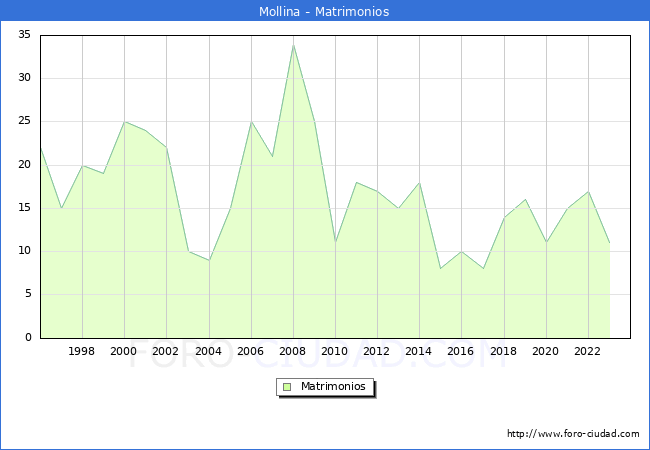Open the foro-ciudad.com URL text

pos(573,434)
